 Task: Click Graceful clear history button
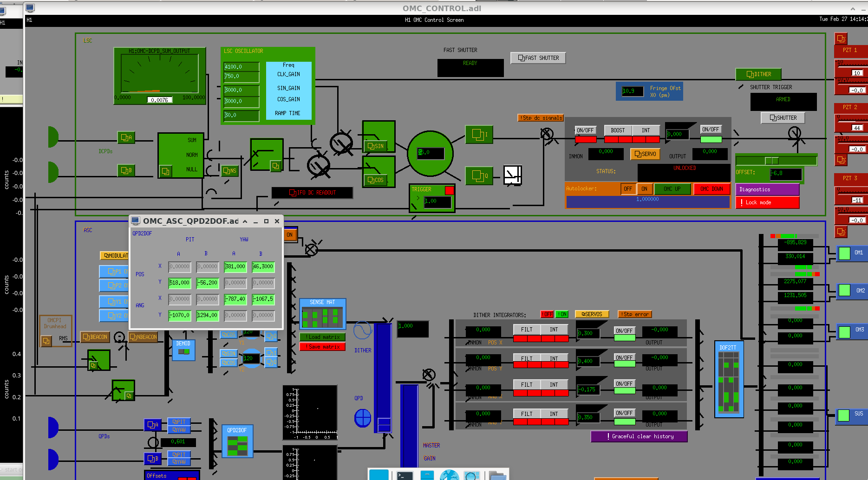[x=639, y=436]
